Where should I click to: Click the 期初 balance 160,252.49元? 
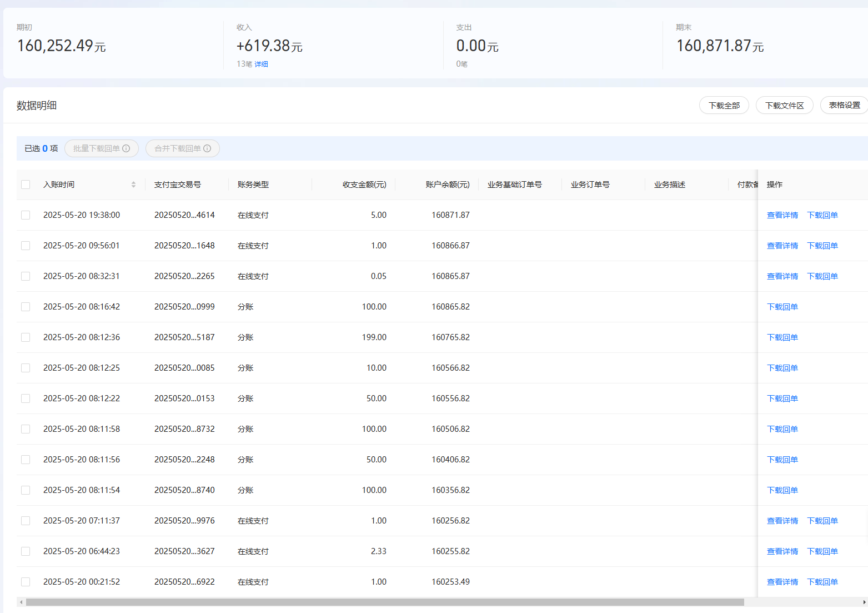(61, 46)
